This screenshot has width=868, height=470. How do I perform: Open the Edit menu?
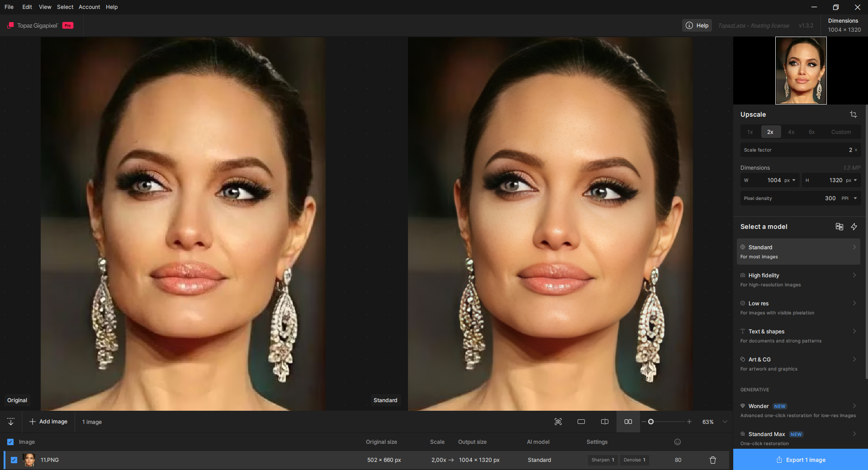click(x=27, y=7)
